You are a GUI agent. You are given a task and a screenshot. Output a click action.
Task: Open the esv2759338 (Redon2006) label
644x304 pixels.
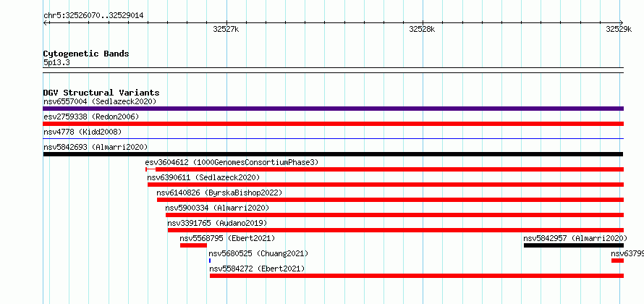(x=91, y=117)
